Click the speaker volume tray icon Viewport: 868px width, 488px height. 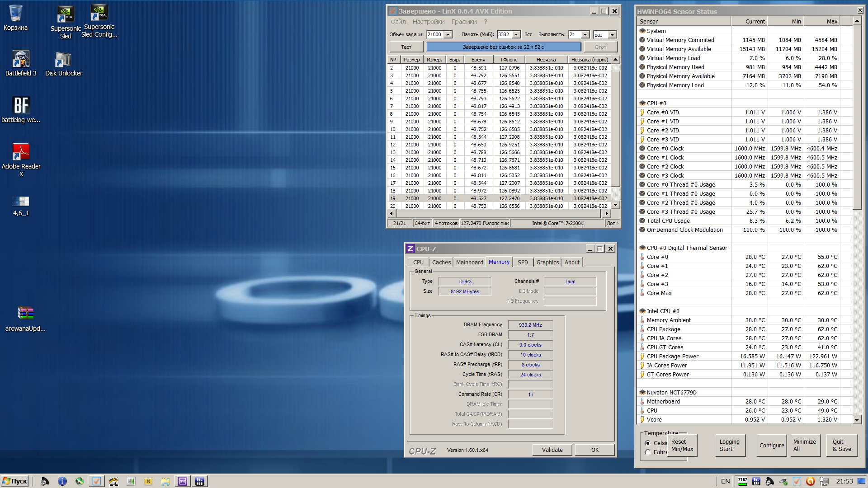(x=770, y=481)
